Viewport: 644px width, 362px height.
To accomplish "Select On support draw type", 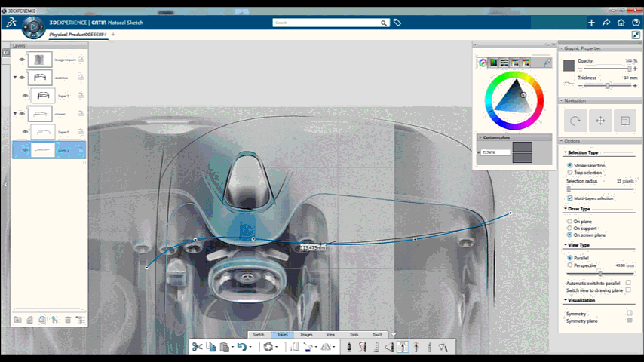I will point(569,228).
